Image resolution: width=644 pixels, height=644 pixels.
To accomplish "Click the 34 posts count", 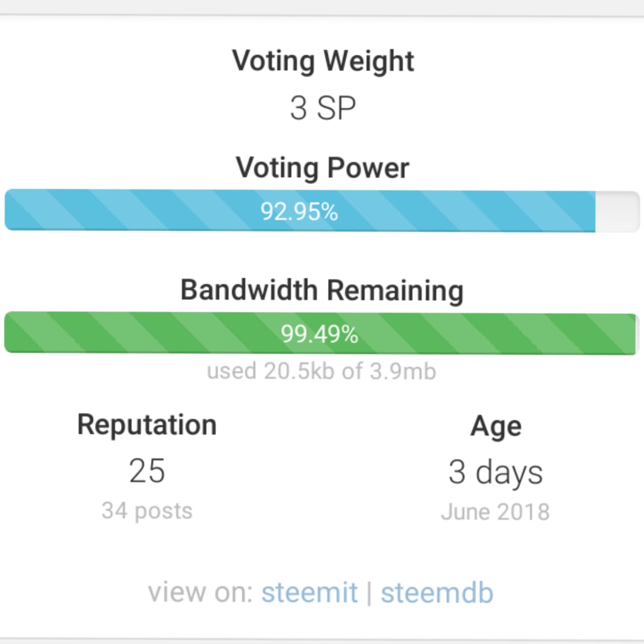I will pos(147,511).
